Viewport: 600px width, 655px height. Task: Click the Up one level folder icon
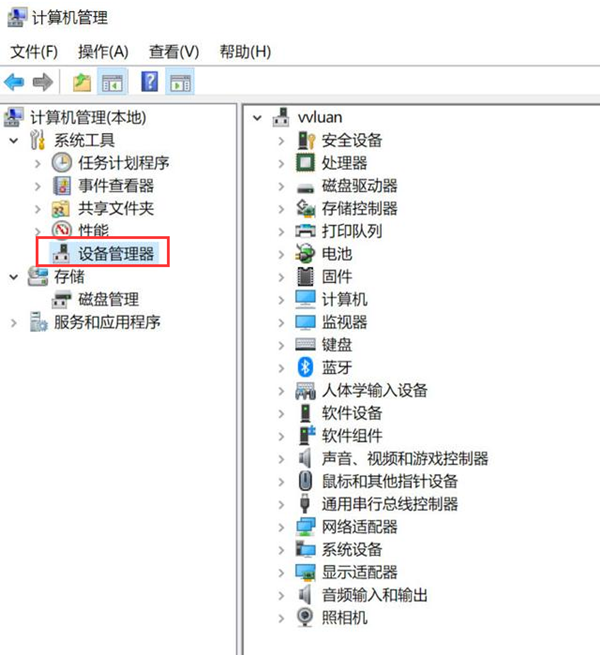(82, 82)
